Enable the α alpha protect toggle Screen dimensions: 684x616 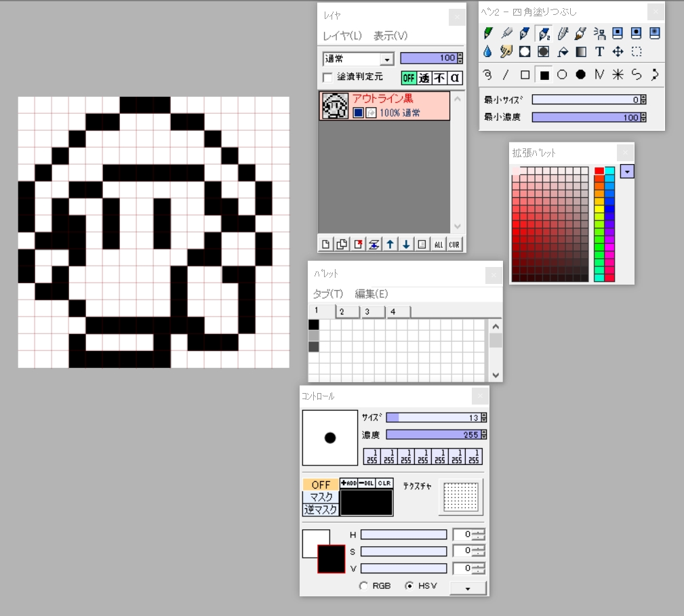click(x=455, y=78)
